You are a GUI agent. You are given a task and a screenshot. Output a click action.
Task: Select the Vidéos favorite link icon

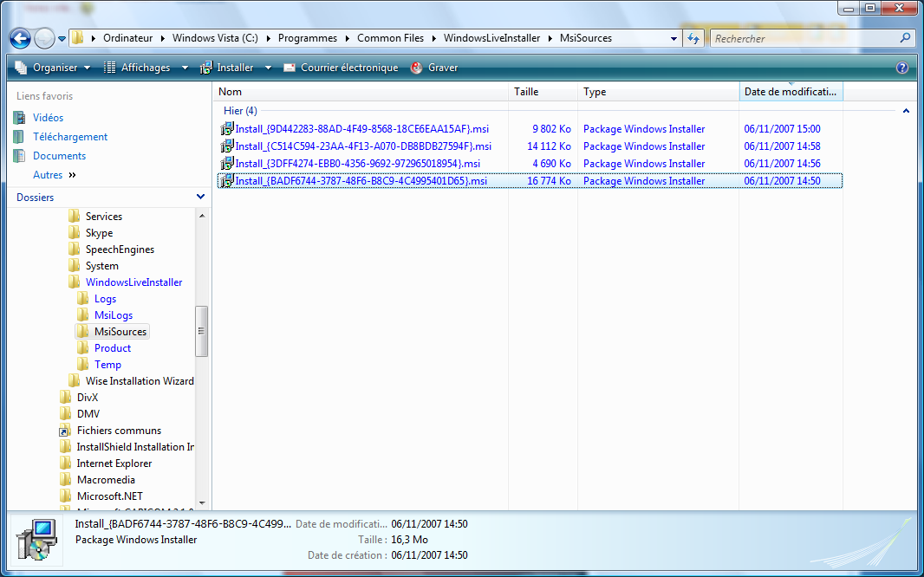[19, 118]
